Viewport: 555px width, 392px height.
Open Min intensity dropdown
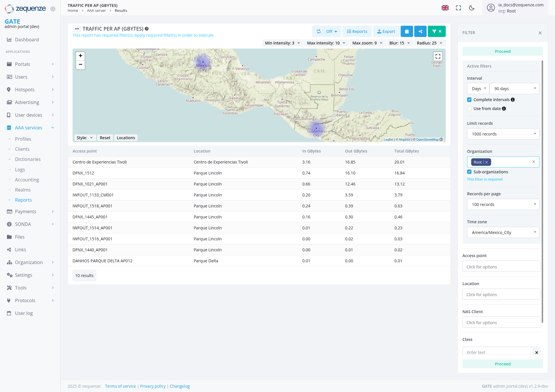pos(282,43)
